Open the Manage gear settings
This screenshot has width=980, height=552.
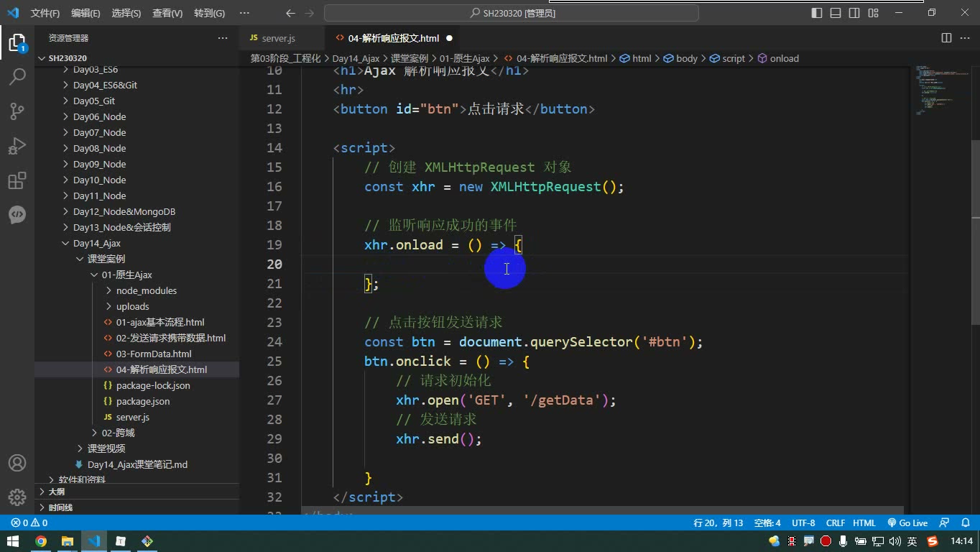tap(17, 497)
